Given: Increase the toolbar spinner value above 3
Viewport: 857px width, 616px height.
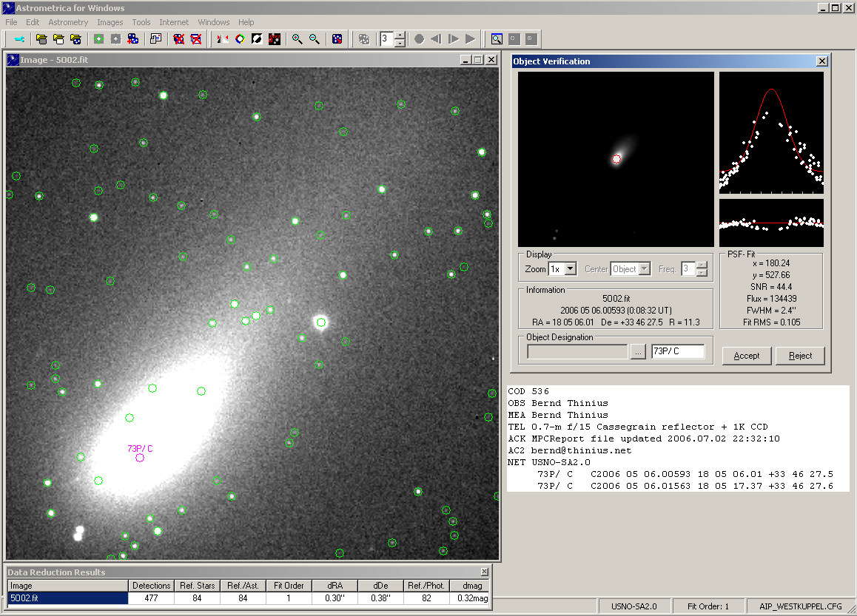Looking at the screenshot, I should [400, 35].
